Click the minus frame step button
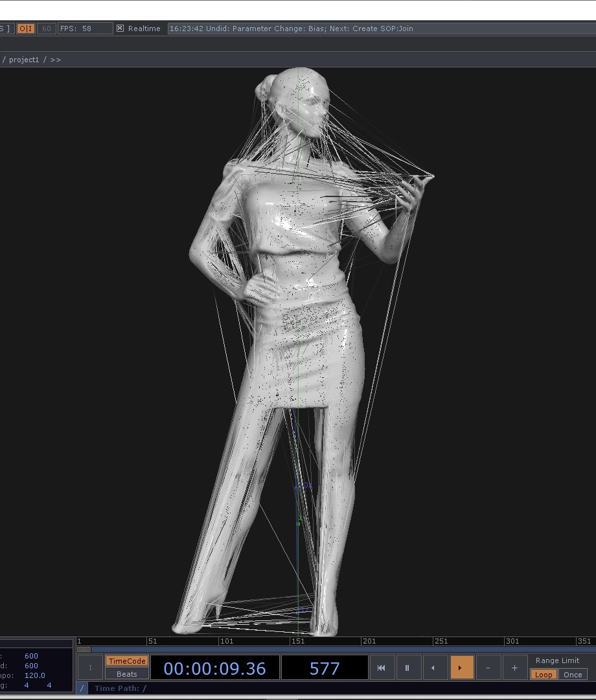The image size is (596, 700). pyautogui.click(x=488, y=668)
